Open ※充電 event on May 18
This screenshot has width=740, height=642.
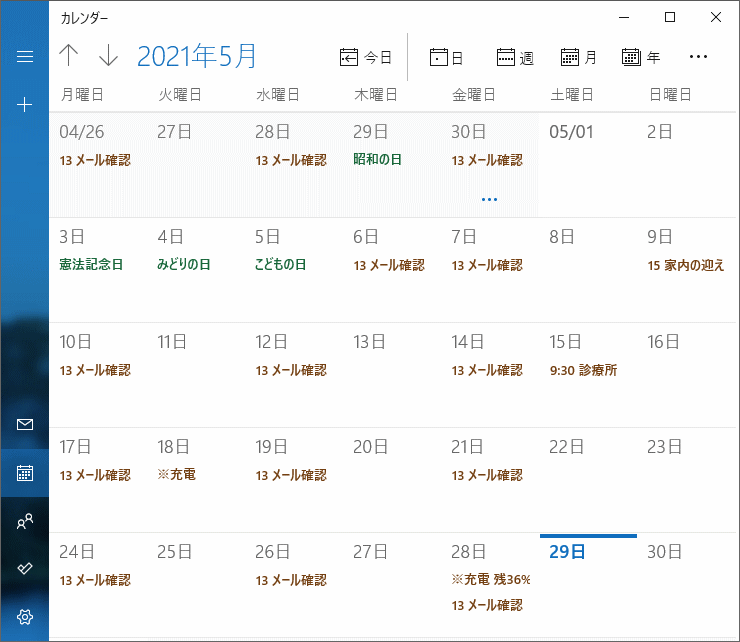[177, 474]
